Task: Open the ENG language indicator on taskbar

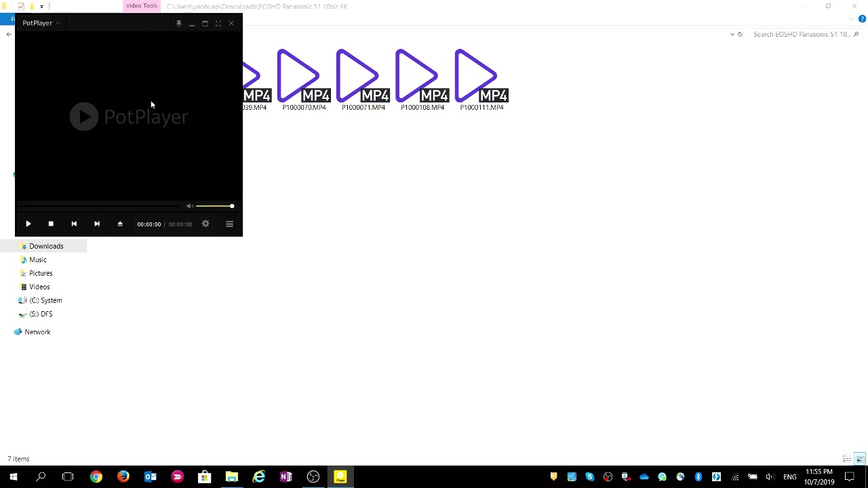Action: [791, 476]
